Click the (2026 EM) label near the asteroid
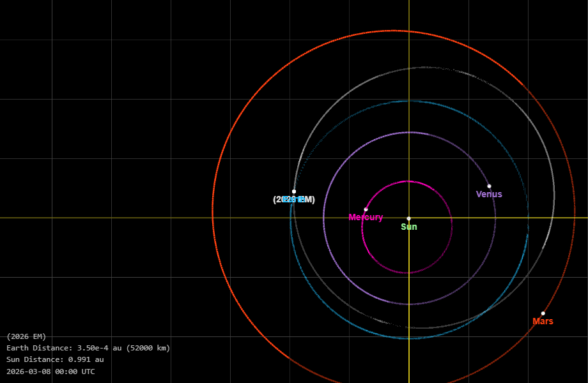This screenshot has width=588, height=383. [x=293, y=199]
